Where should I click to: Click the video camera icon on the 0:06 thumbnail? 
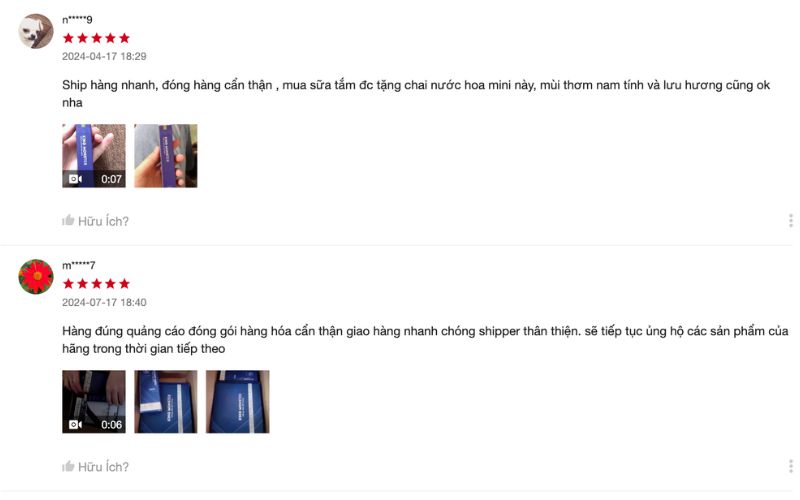(76, 424)
